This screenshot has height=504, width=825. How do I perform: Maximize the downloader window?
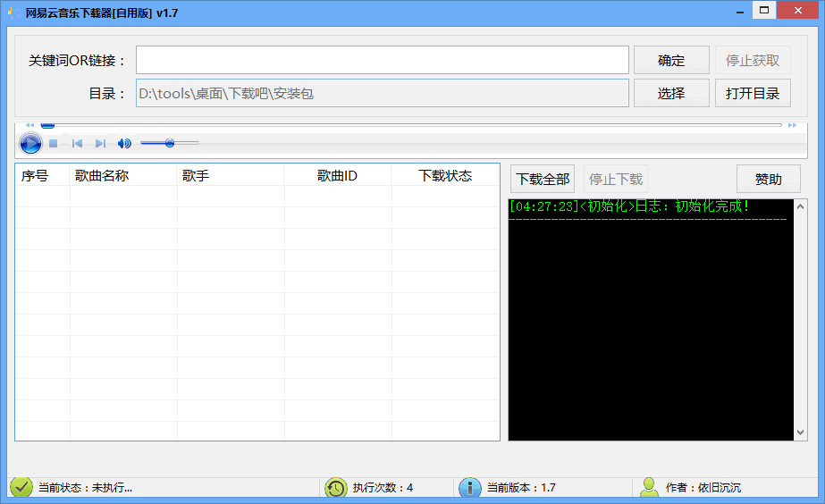click(x=764, y=10)
